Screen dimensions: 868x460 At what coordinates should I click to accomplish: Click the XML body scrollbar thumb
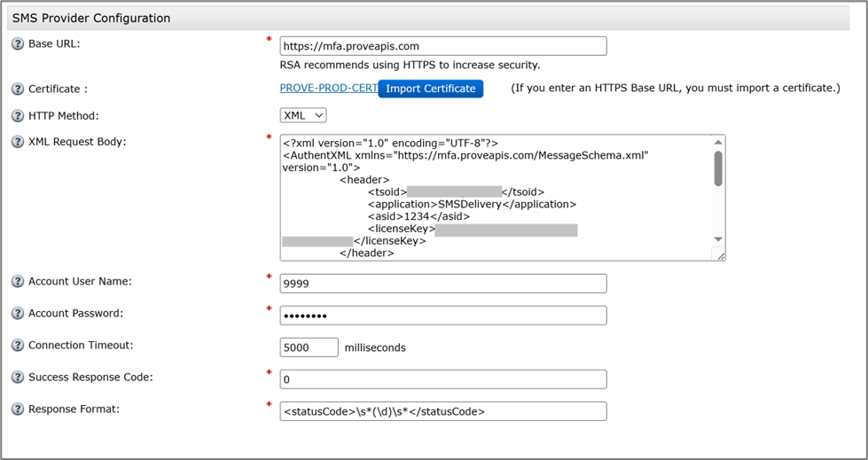point(718,168)
